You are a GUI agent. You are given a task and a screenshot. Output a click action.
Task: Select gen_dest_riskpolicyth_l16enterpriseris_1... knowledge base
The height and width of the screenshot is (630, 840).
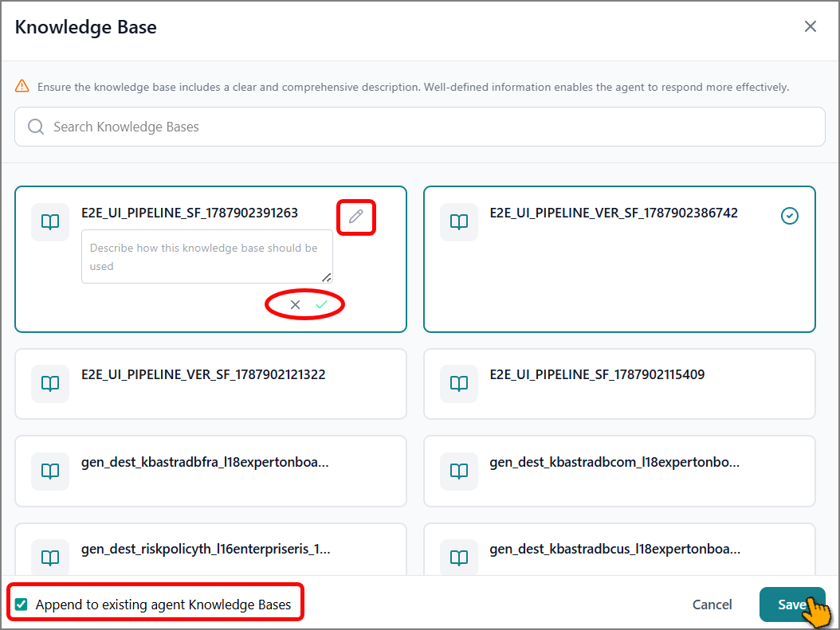[x=210, y=550]
